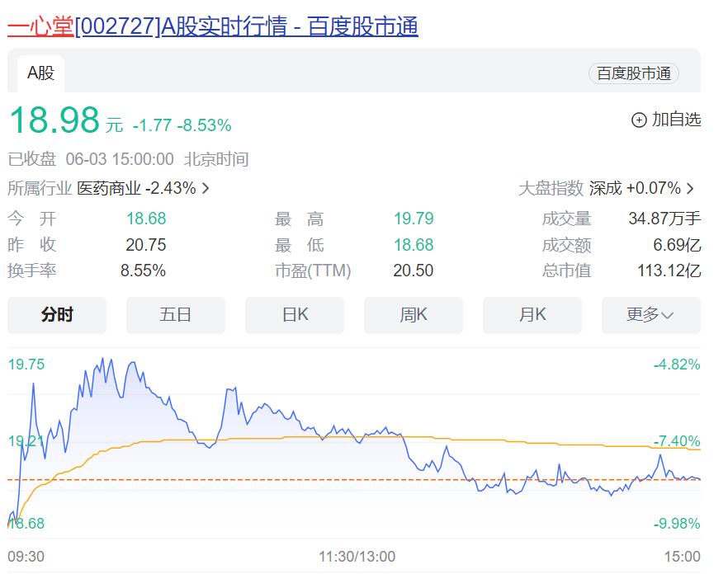Switch to the 月K chart tab
The height and width of the screenshot is (574, 728).
coord(532,315)
